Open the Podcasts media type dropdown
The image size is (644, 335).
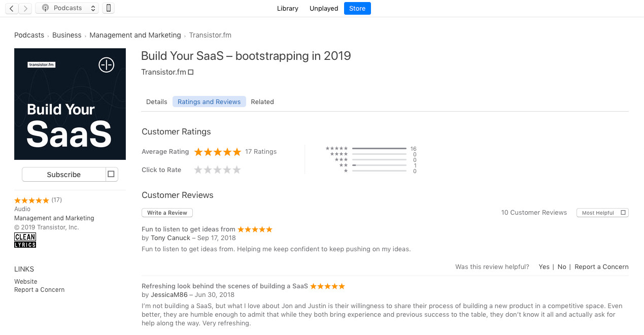point(92,8)
